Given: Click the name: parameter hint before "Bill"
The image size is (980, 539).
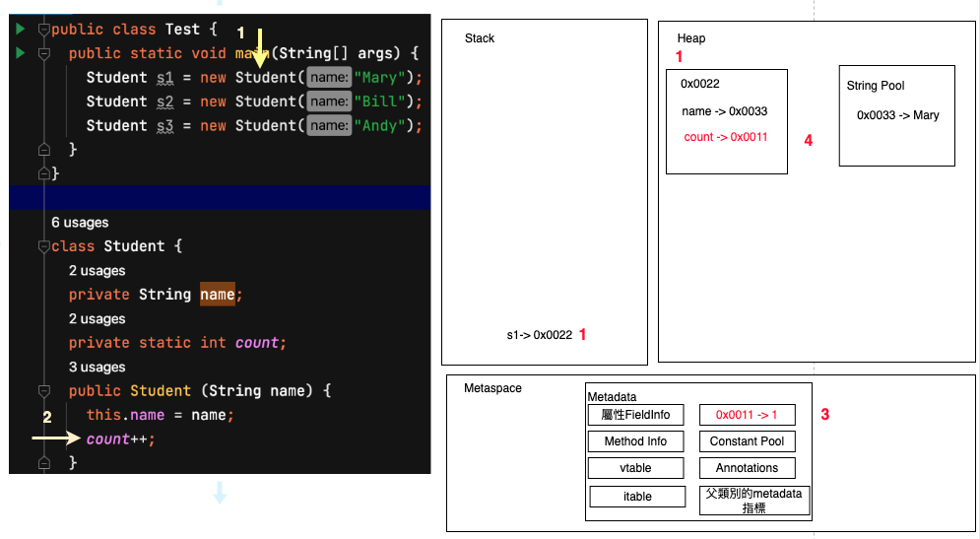Looking at the screenshot, I should click(x=329, y=101).
